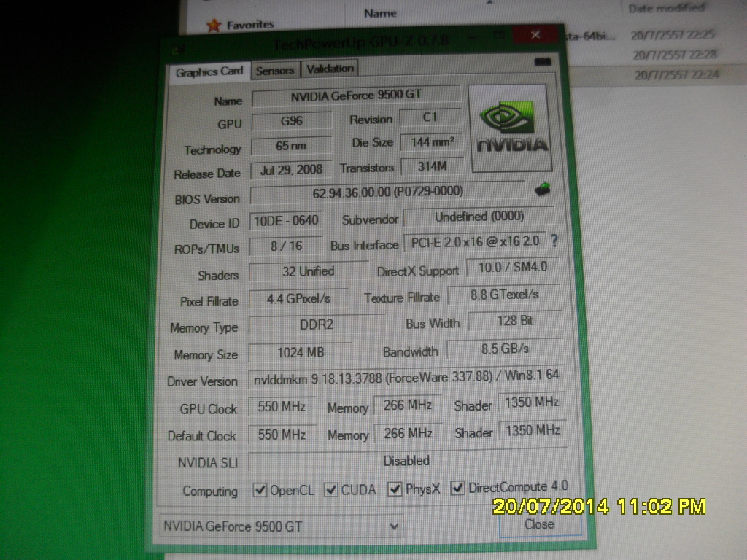The height and width of the screenshot is (560, 747).
Task: Select Explorer file dated 20/7/2557 22:25
Action: [x=672, y=35]
